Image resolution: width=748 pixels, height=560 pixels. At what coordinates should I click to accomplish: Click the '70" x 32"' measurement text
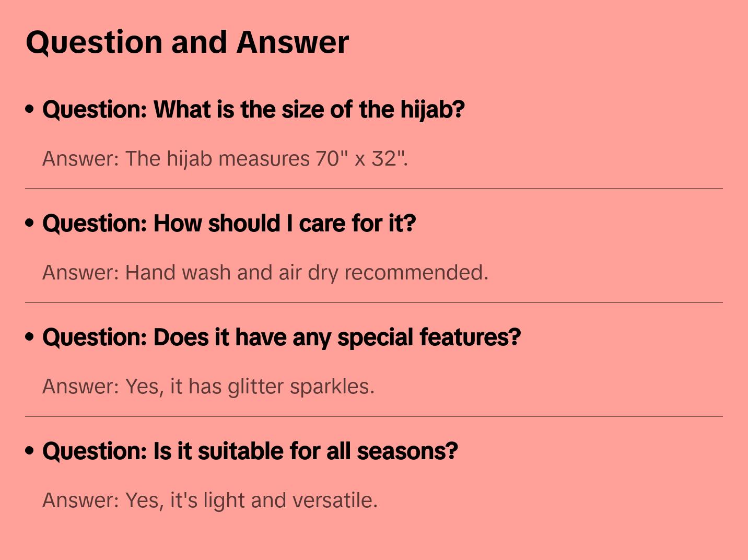[360, 159]
